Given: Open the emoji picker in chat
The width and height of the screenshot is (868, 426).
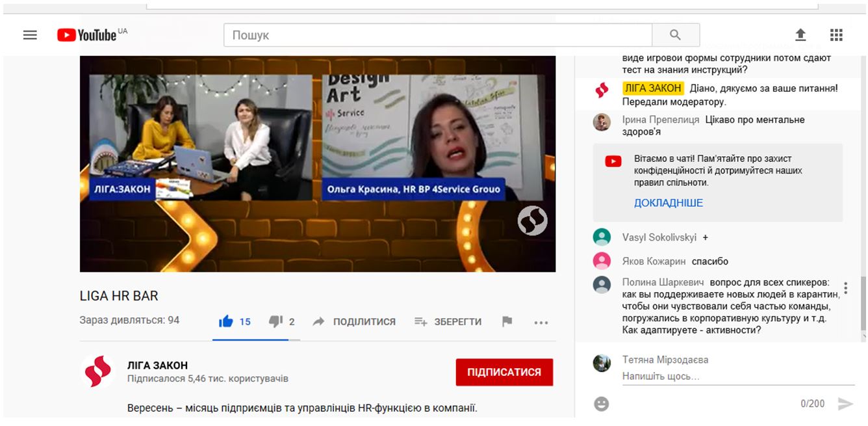Looking at the screenshot, I should [x=602, y=404].
